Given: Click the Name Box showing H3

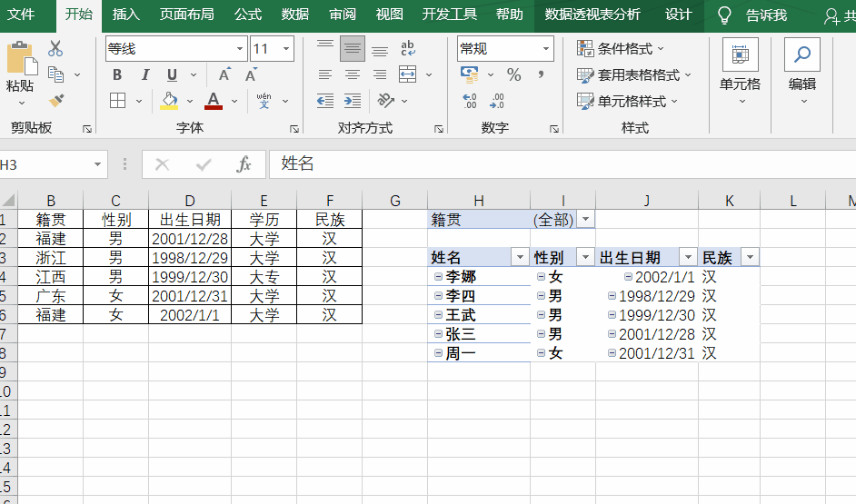Looking at the screenshot, I should coord(44,164).
